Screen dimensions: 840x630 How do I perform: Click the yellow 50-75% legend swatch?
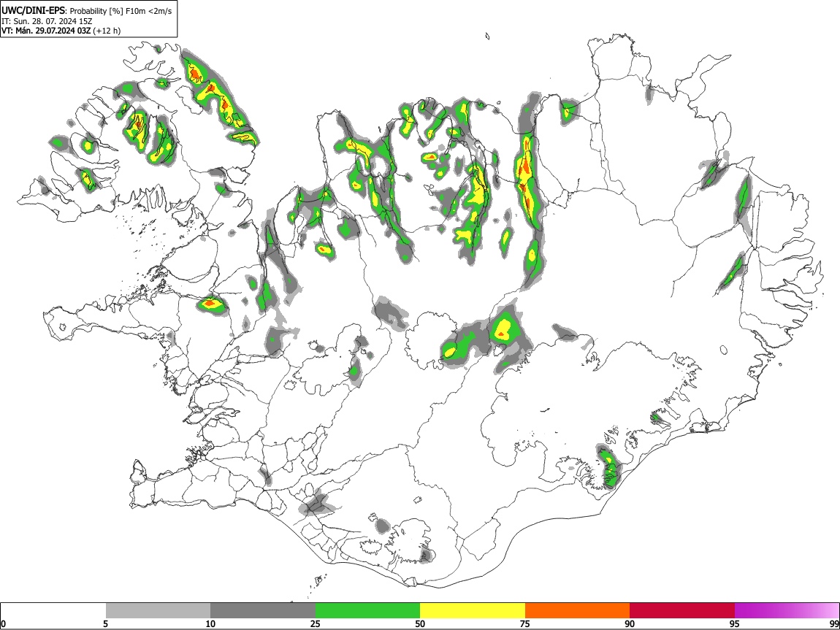point(473,611)
